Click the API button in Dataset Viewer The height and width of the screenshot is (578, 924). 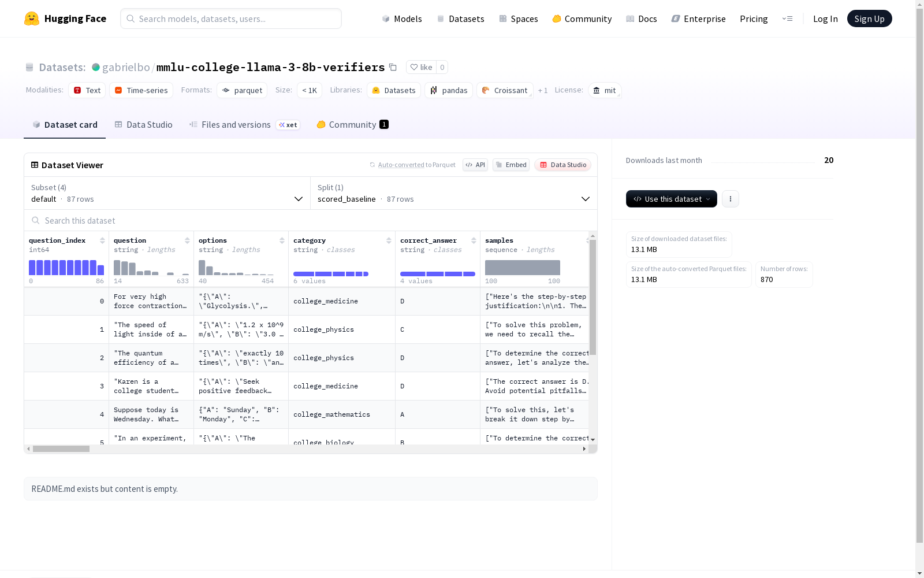pos(475,165)
